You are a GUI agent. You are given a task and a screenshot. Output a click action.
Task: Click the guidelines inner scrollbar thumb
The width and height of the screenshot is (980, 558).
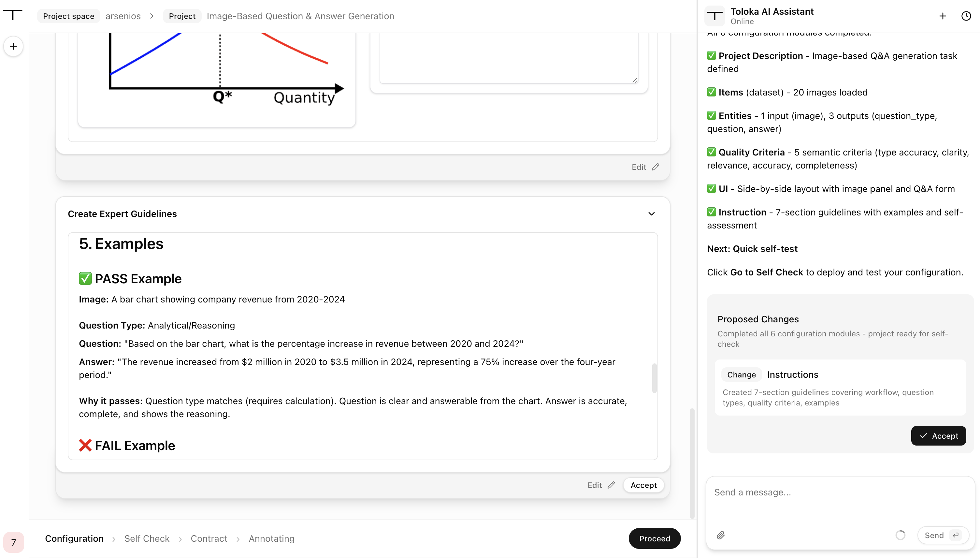pyautogui.click(x=654, y=378)
